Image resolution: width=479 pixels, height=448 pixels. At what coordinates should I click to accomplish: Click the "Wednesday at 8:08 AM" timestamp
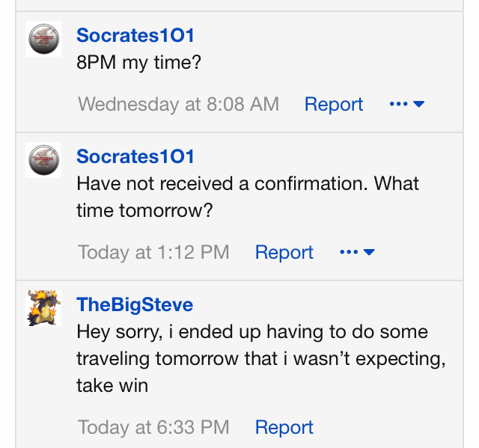(178, 104)
